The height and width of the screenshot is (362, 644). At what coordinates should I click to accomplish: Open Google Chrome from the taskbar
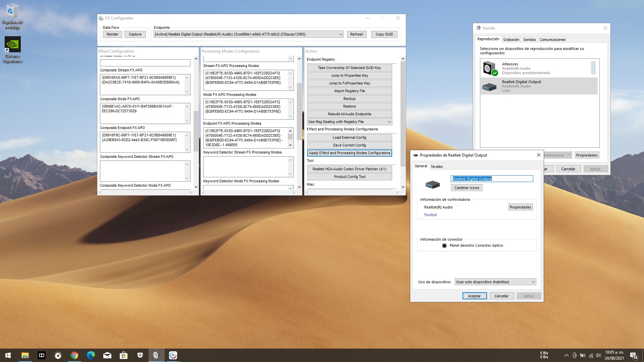pos(74,355)
